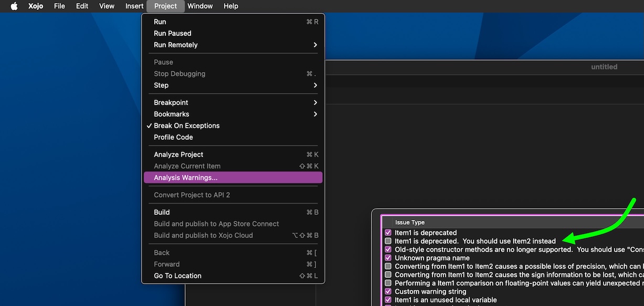
Task: Toggle Break On Exceptions
Action: pos(233,125)
